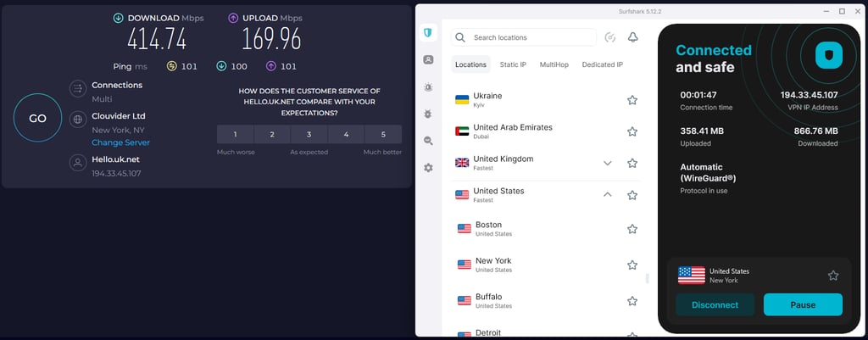Click the Surfshark logo in connected panel
The width and height of the screenshot is (868, 340).
[829, 55]
